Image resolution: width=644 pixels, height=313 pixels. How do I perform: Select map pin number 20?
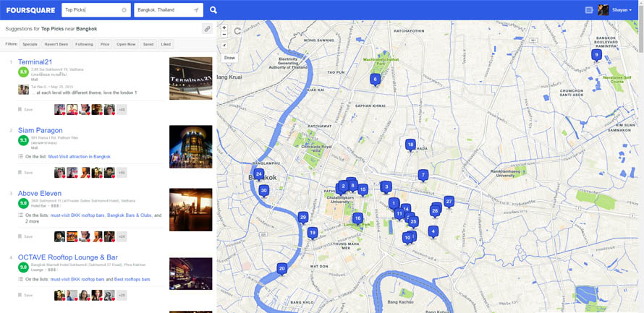[x=281, y=270]
